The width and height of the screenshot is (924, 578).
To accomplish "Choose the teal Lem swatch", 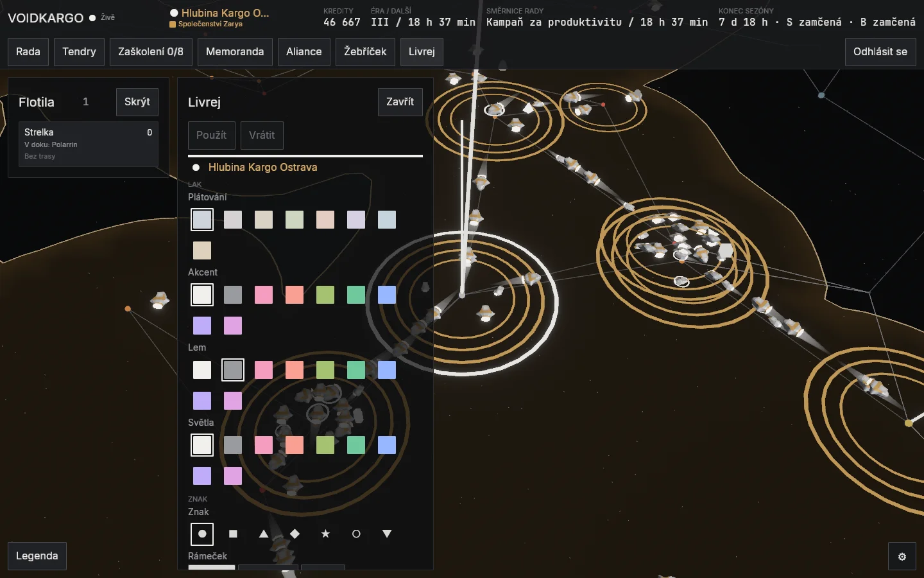I will [x=356, y=370].
